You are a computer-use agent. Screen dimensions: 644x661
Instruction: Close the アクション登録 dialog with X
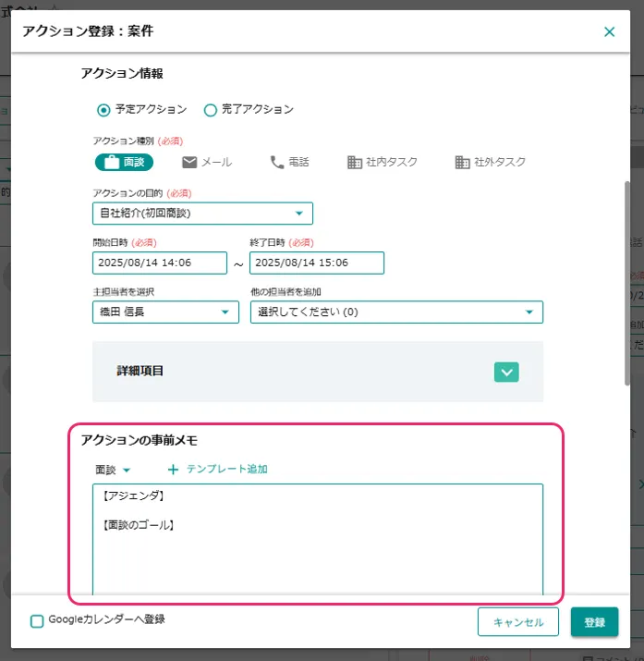(609, 31)
